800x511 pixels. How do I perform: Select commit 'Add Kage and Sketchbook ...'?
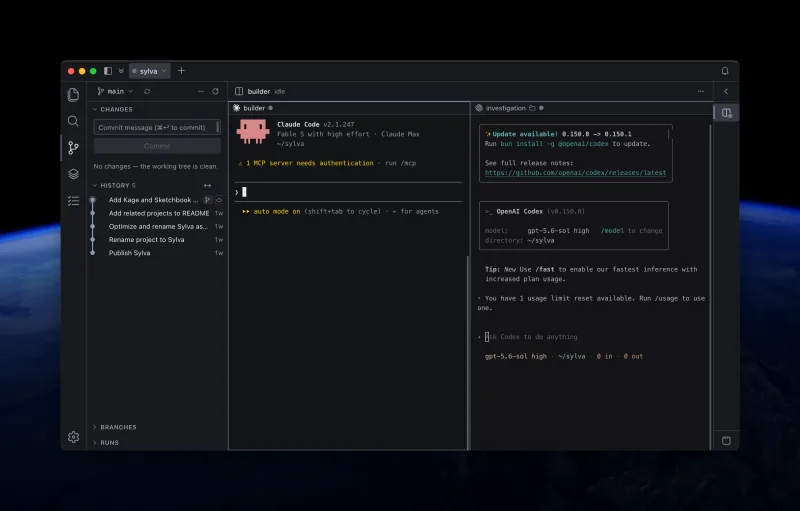coord(153,200)
